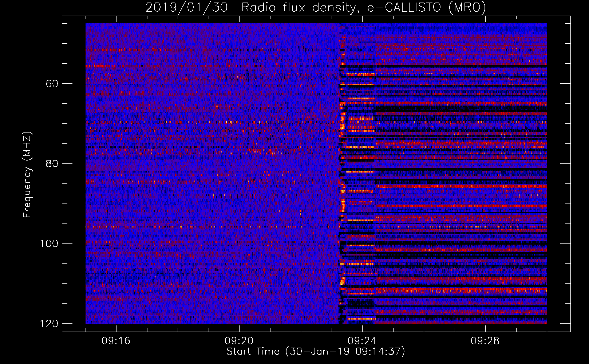Click the 80 frequency tick label
589x364 pixels.
(x=52, y=163)
